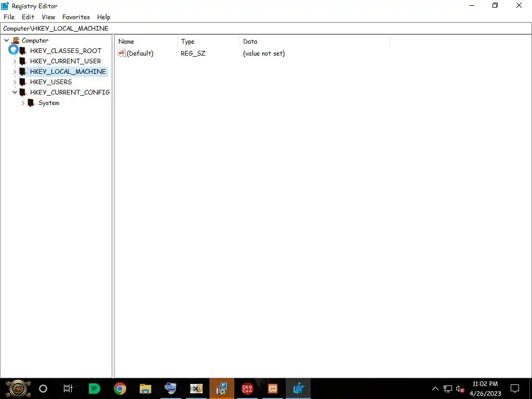Screen dimensions: 532x399
Task: Open File Explorer from the taskbar
Action: pyautogui.click(x=145, y=389)
